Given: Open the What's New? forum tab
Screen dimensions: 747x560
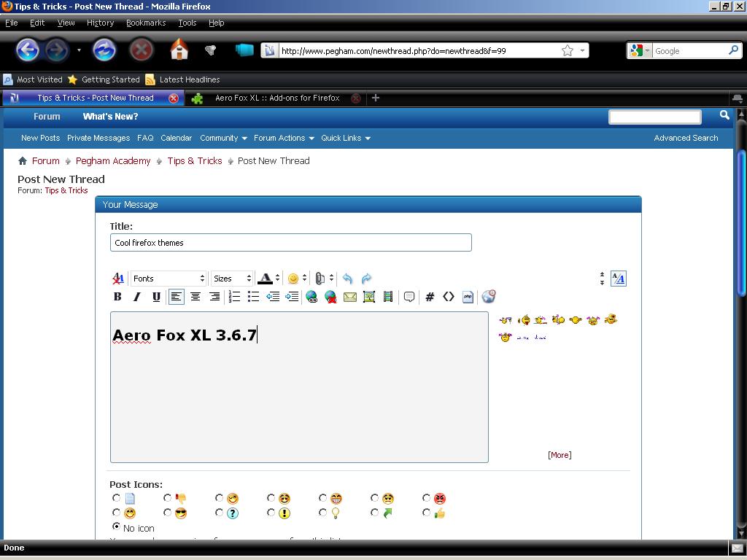Looking at the screenshot, I should (x=111, y=117).
